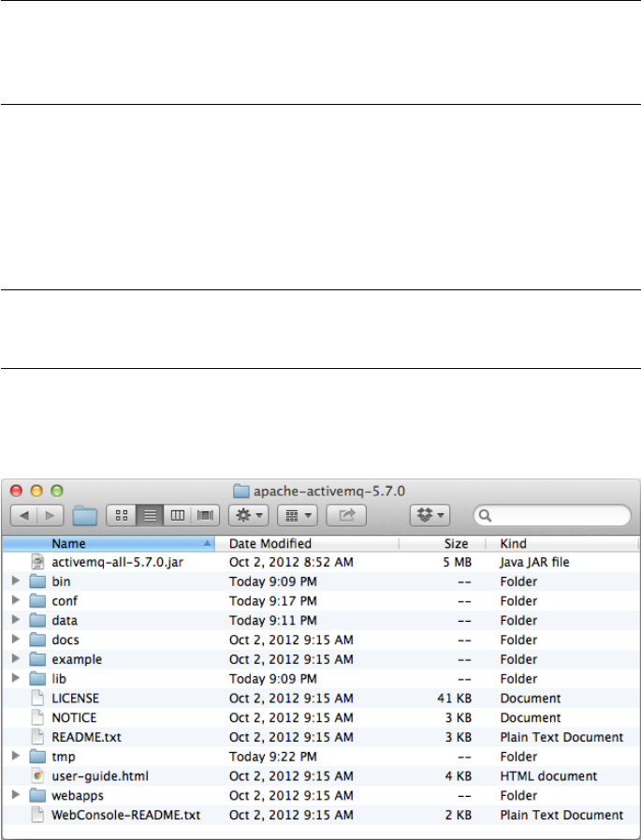Click the Today 9:17 PM date of conf
641x840 pixels.
click(x=273, y=601)
